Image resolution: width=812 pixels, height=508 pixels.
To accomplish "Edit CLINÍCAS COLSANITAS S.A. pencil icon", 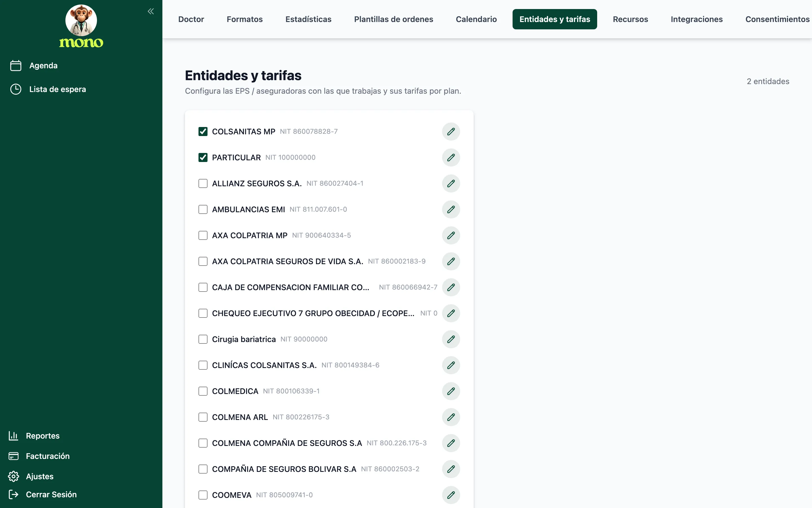I will click(x=451, y=365).
